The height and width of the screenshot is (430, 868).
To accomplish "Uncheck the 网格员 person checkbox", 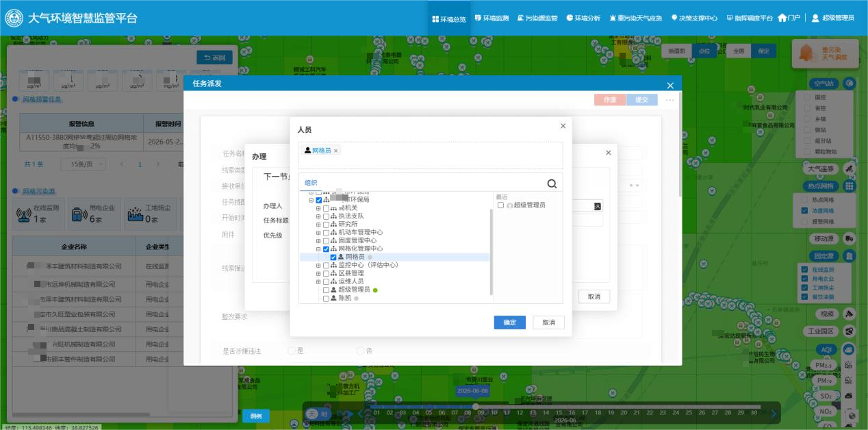I will (x=333, y=257).
